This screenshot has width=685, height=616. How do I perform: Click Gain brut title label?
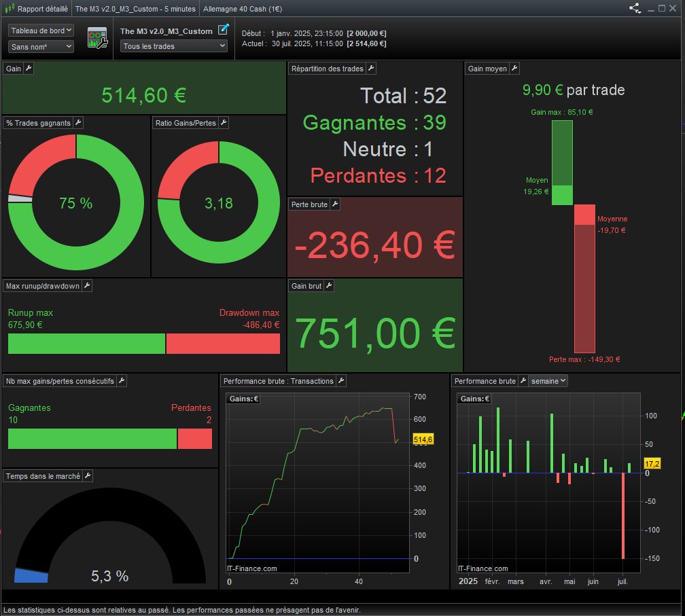pyautogui.click(x=306, y=286)
